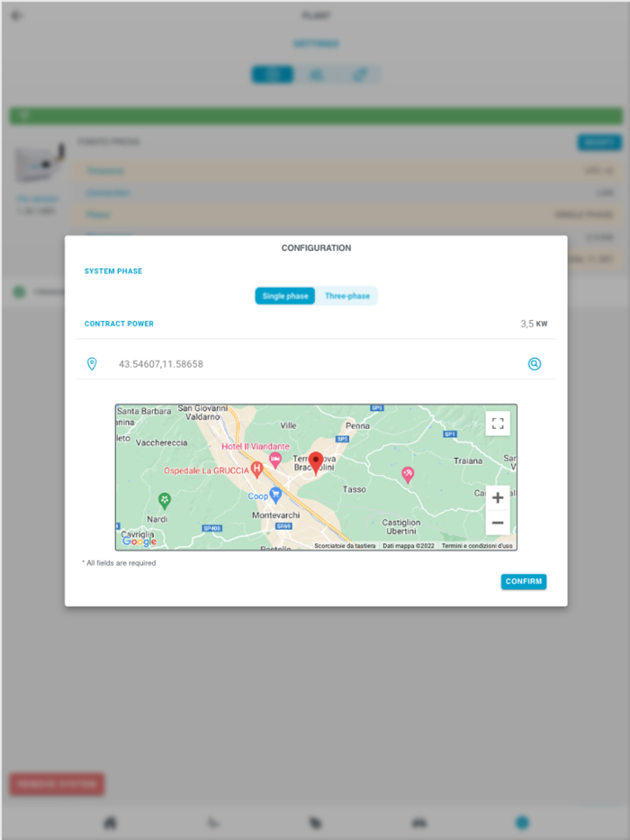This screenshot has height=840, width=630.
Task: Click the Google logo on the map
Action: (x=139, y=541)
